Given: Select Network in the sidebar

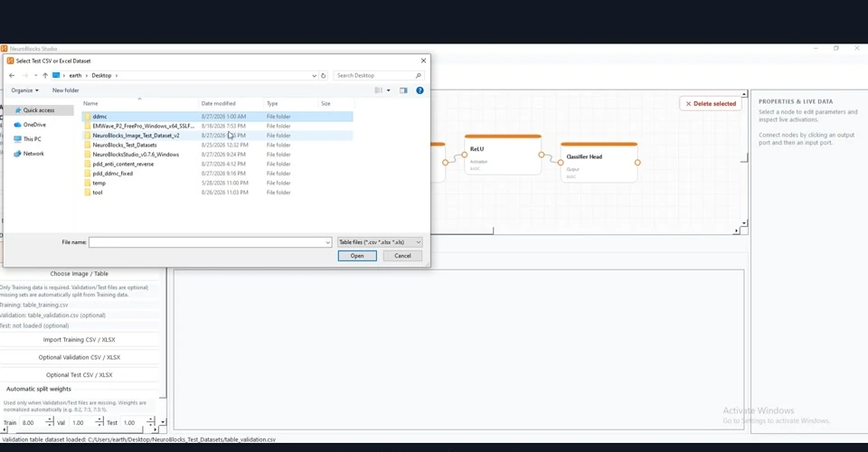Looking at the screenshot, I should pos(33,154).
